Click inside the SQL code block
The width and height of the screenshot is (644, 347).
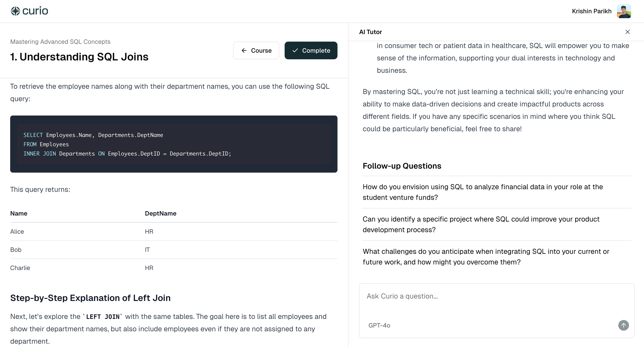174,144
